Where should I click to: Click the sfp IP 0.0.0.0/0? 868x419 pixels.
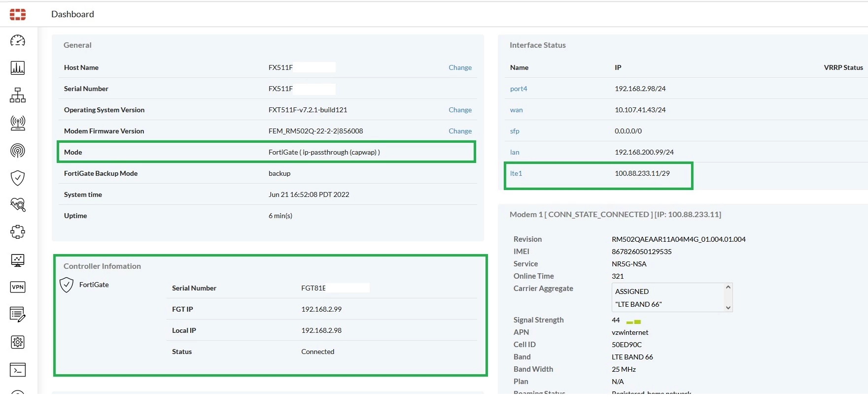(x=628, y=131)
